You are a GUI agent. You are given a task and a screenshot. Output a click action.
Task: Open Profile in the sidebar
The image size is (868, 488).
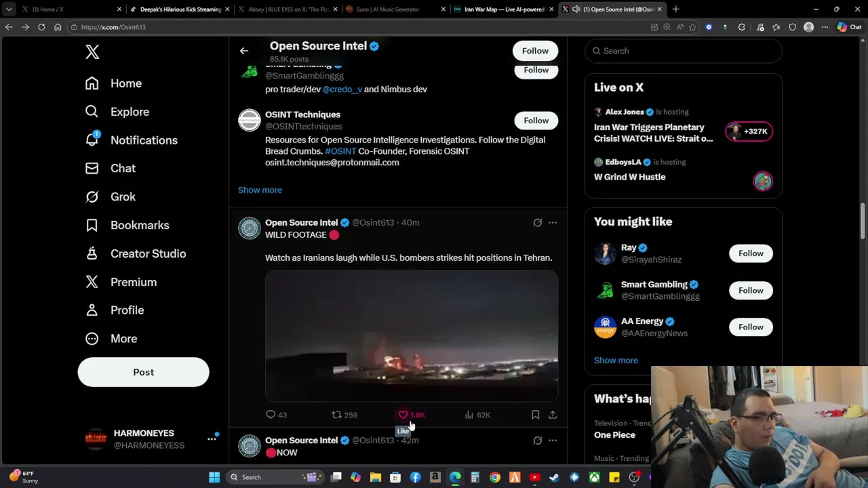click(114, 310)
